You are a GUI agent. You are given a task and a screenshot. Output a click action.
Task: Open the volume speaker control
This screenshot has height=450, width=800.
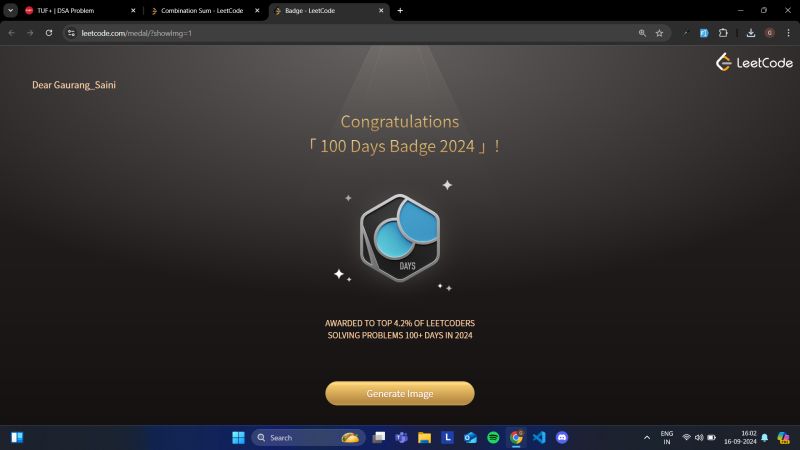[699, 437]
